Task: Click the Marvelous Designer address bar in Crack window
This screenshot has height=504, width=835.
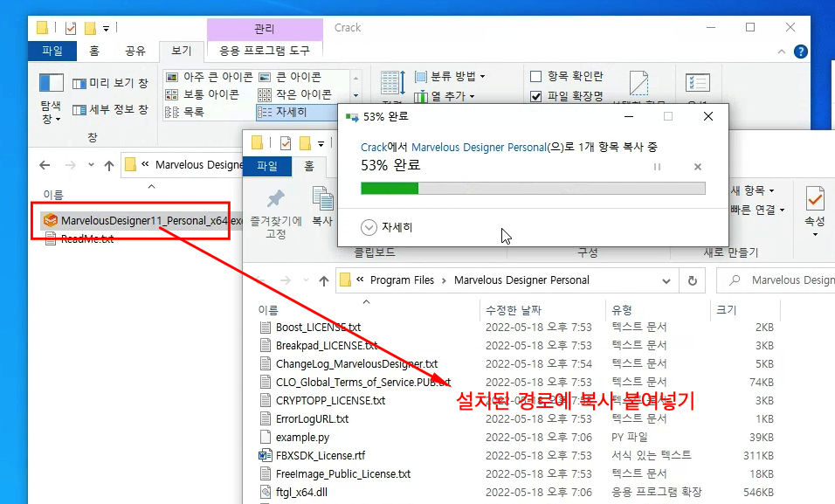Action: (183, 165)
